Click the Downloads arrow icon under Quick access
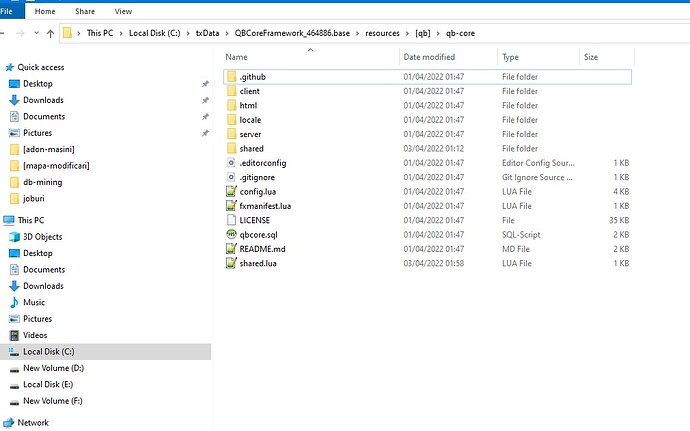 point(15,100)
